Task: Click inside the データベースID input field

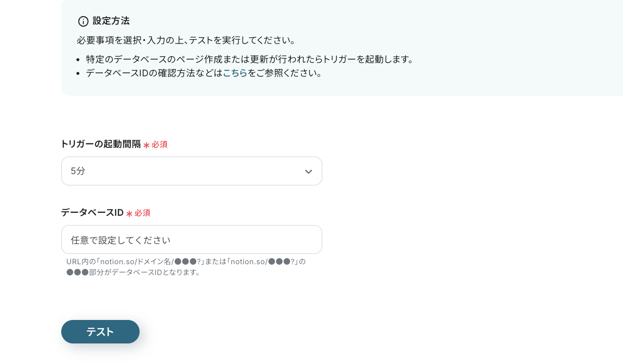Action: click(191, 239)
